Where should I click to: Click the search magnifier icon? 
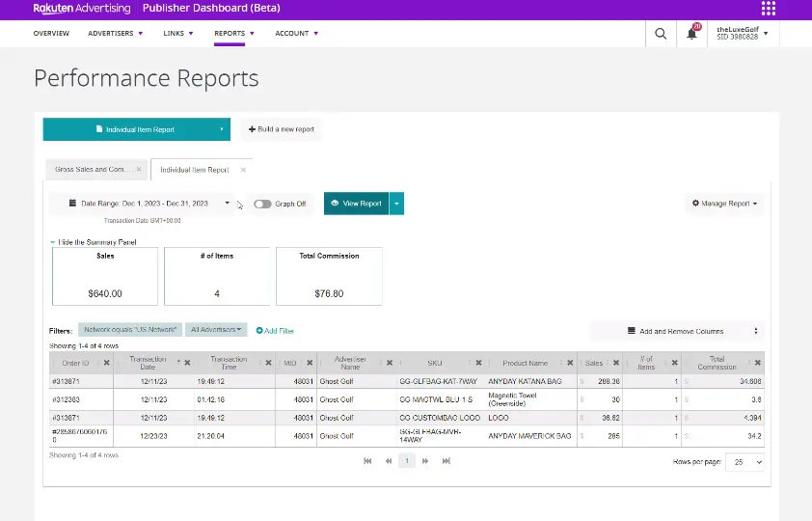pyautogui.click(x=661, y=34)
